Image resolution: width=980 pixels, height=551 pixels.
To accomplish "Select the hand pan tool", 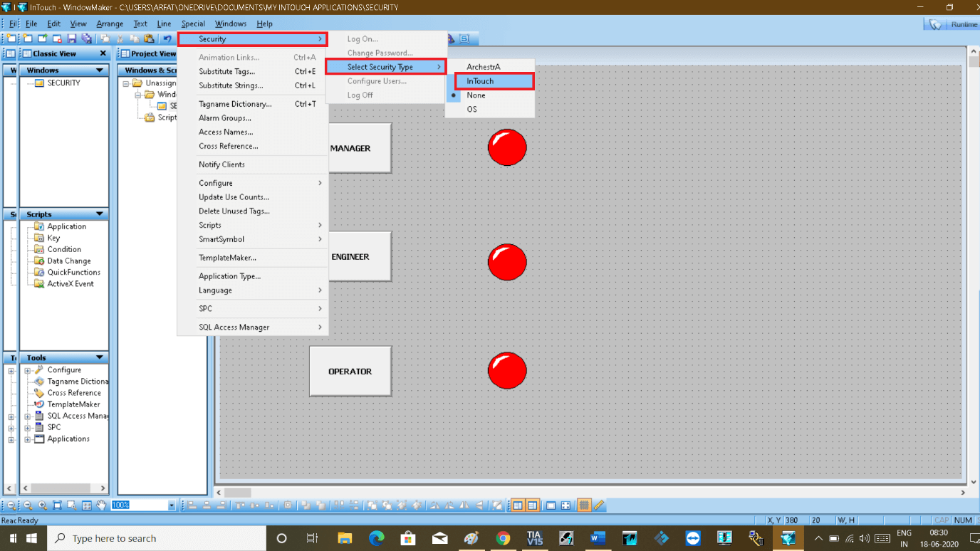I will [x=101, y=505].
